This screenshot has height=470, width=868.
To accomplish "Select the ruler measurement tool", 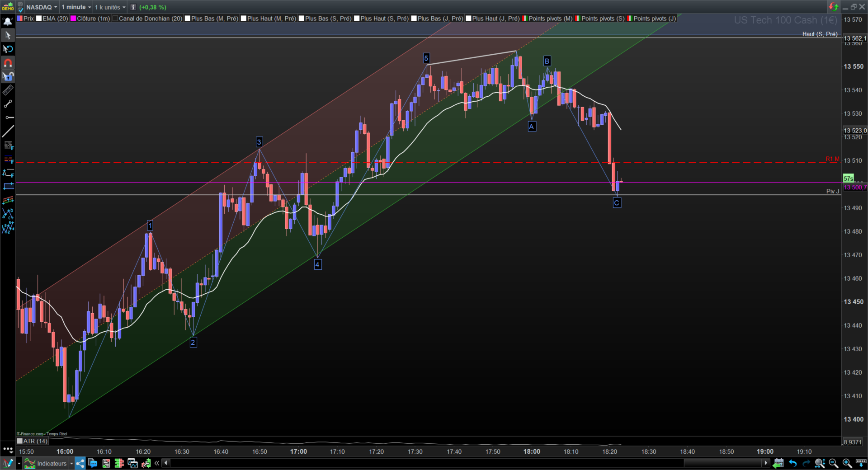I will 8,90.
